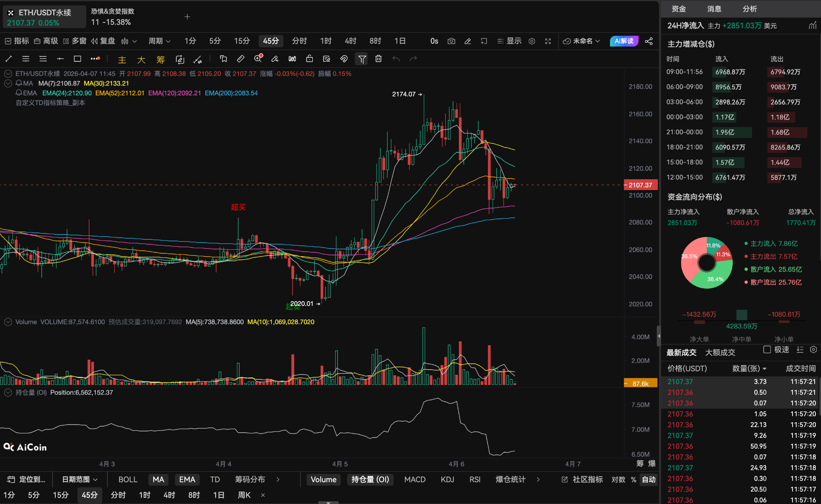Switch to the 大额成交 tab

click(720, 352)
